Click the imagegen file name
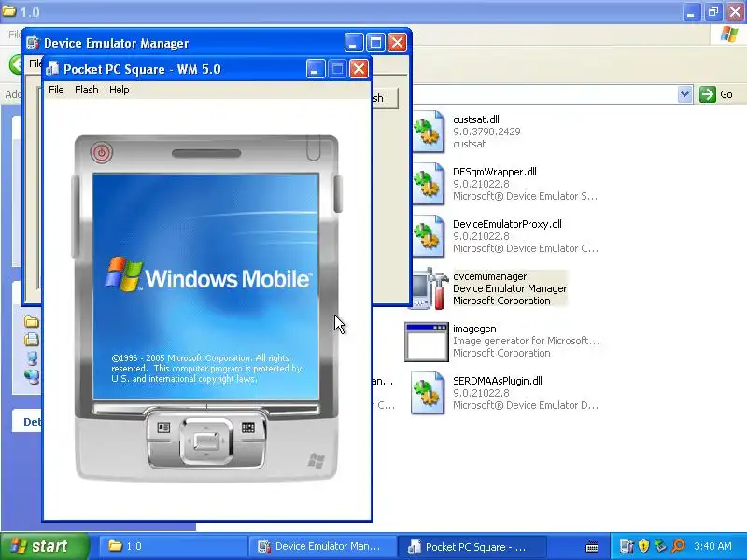 click(474, 329)
